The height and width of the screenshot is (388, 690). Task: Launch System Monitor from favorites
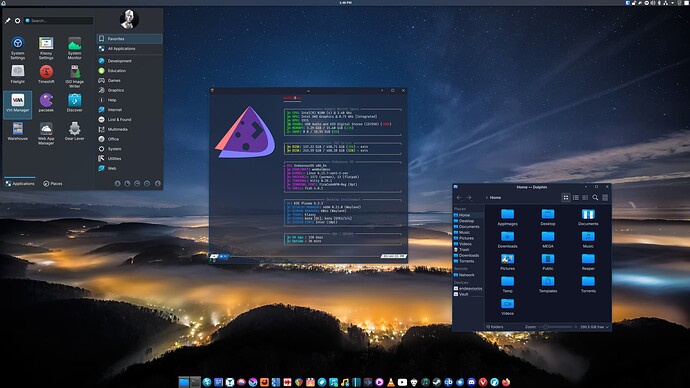pyautogui.click(x=74, y=48)
